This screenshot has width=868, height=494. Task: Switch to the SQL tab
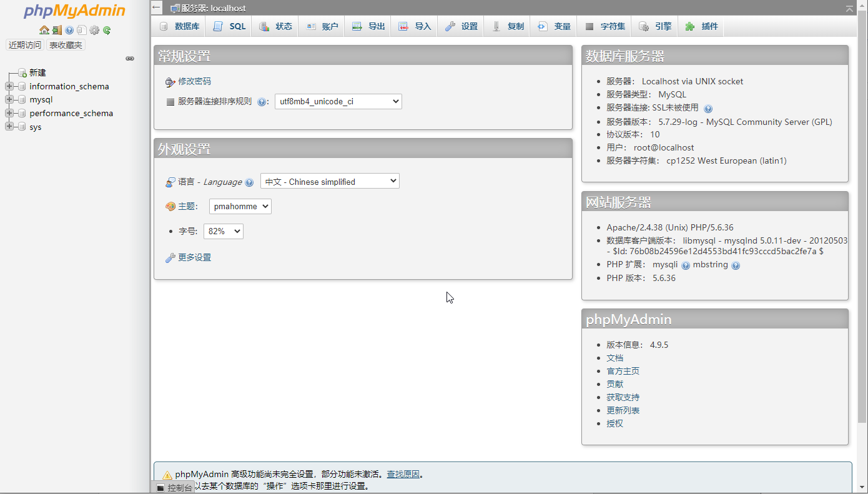tap(229, 26)
